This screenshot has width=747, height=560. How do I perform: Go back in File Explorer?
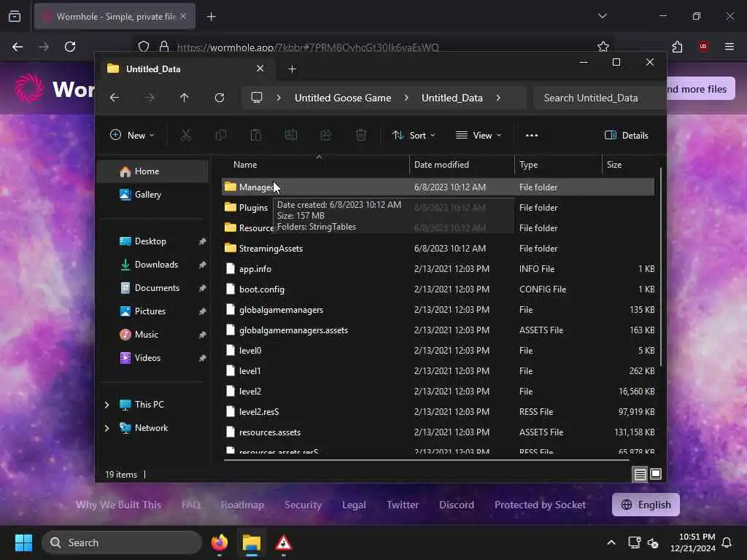click(x=115, y=98)
